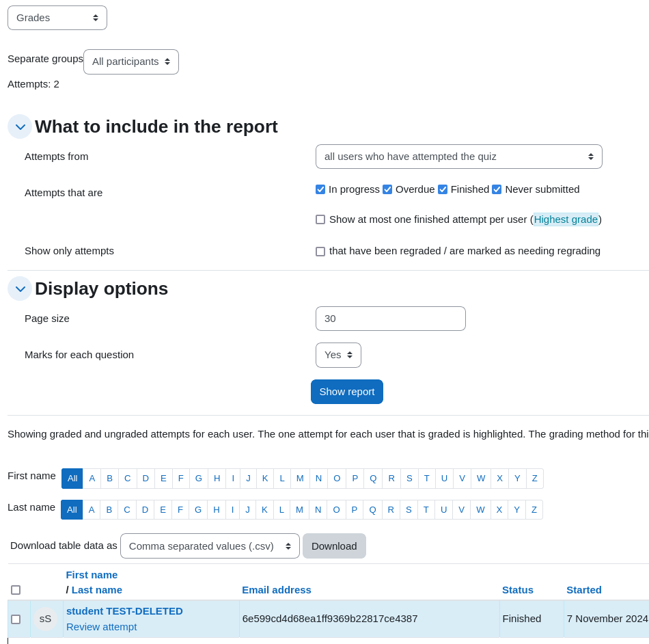Select All in the First name filter
Screen dimensions: 649x644
[72, 479]
